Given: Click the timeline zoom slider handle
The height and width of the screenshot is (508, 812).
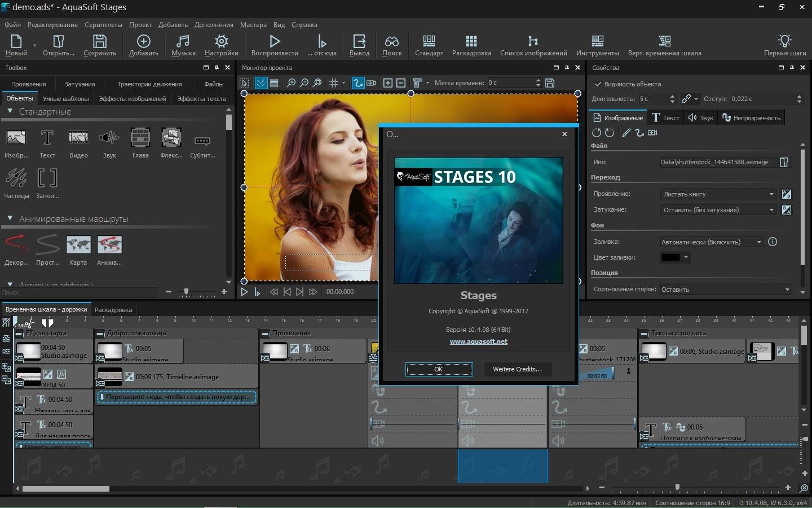Looking at the screenshot, I should tap(677, 488).
